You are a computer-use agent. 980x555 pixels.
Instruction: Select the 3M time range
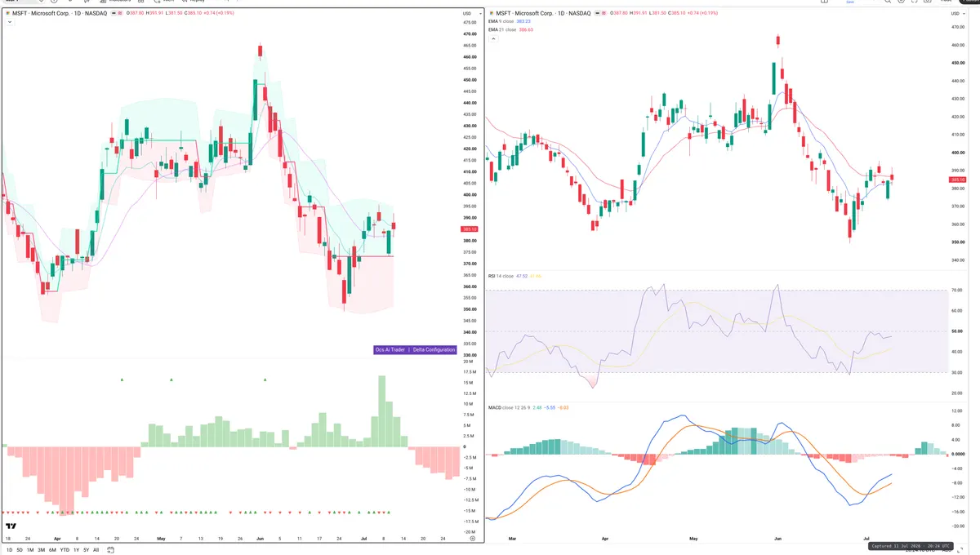pos(42,550)
